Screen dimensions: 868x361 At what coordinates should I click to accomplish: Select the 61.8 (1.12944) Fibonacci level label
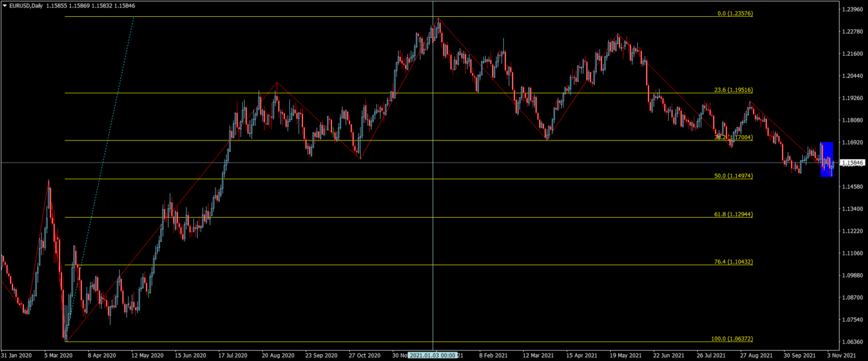pos(733,214)
